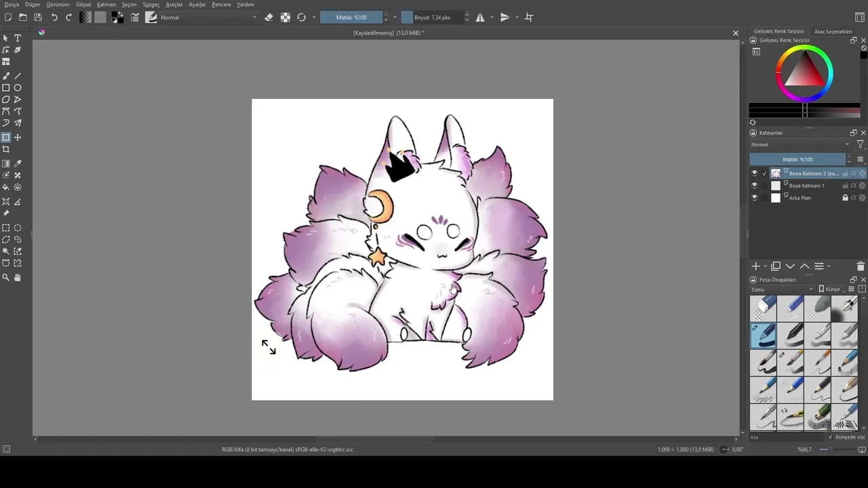Move layer up with chevron button

pyautogui.click(x=804, y=266)
